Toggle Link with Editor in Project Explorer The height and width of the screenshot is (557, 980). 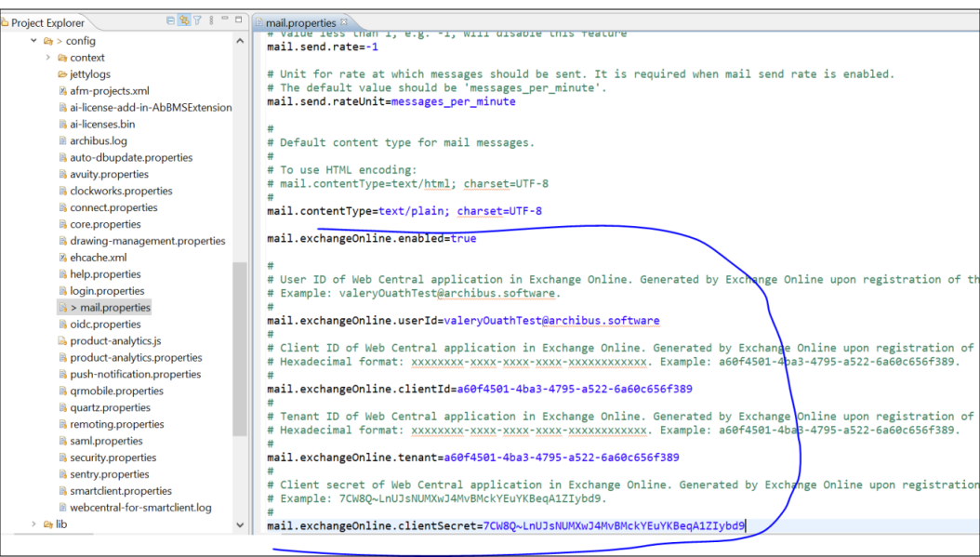(184, 20)
